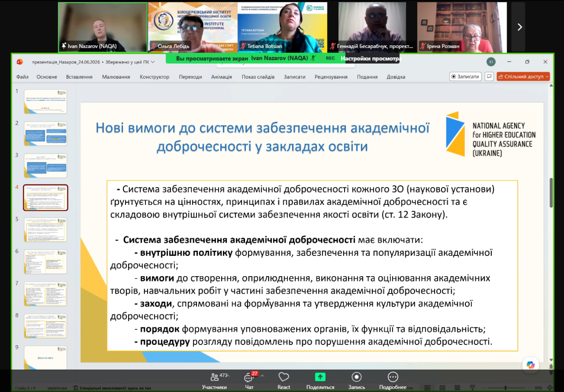Select slide 3 thumbnail
This screenshot has width=564, height=392.
(x=45, y=166)
